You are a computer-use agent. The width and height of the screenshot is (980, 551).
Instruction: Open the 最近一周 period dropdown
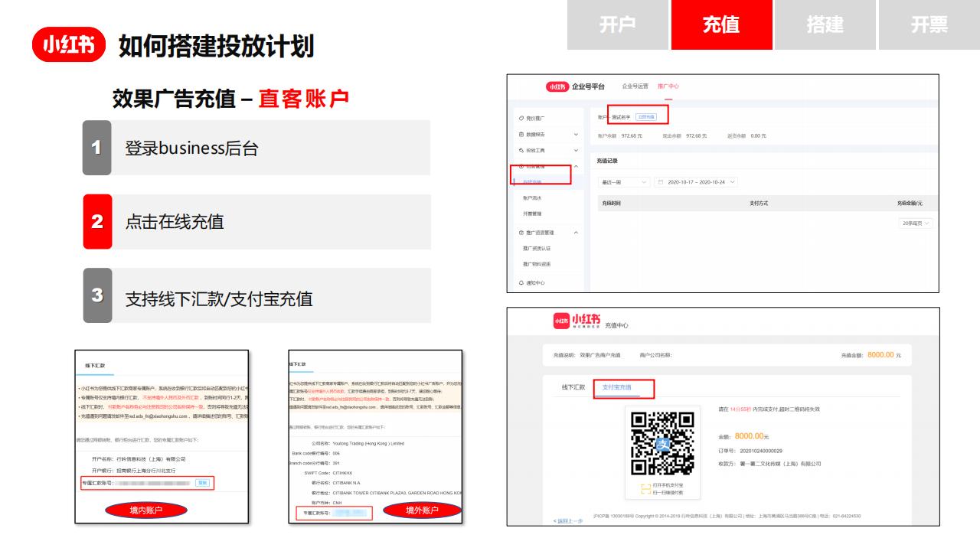[624, 182]
